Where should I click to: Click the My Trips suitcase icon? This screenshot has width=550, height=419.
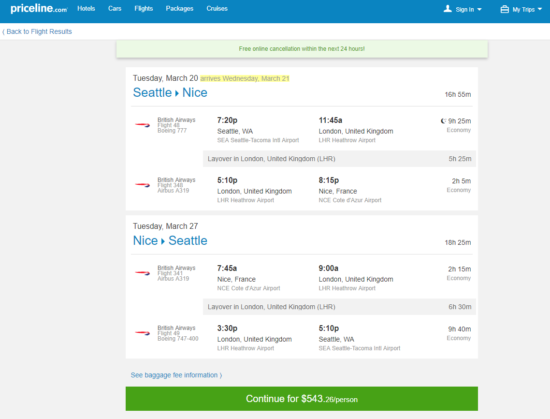click(504, 9)
